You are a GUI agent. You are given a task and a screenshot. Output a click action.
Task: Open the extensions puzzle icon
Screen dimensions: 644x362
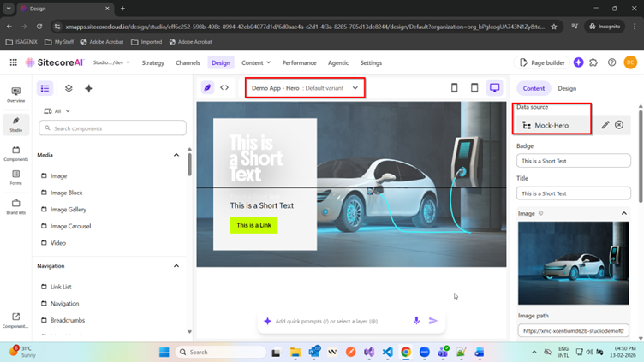[593, 62]
